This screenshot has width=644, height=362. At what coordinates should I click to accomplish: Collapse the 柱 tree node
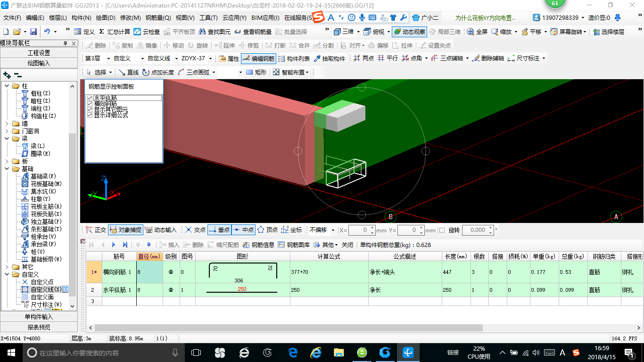7,86
